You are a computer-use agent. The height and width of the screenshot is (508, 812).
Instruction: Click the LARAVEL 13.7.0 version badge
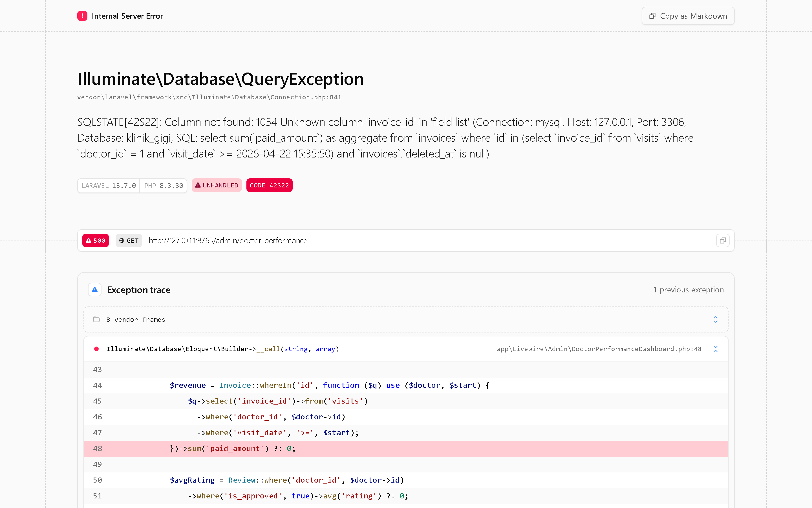coord(109,185)
